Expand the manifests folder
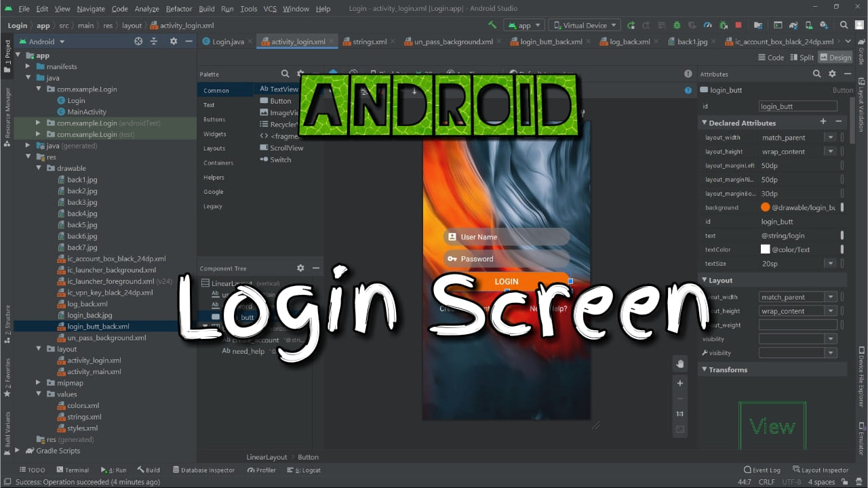868x488 pixels. (28, 66)
